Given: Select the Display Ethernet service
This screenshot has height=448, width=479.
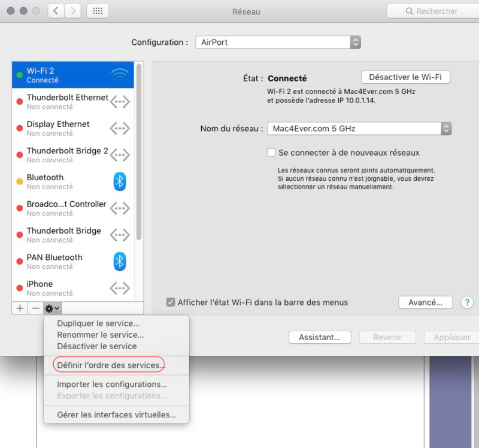Looking at the screenshot, I should coord(72,128).
